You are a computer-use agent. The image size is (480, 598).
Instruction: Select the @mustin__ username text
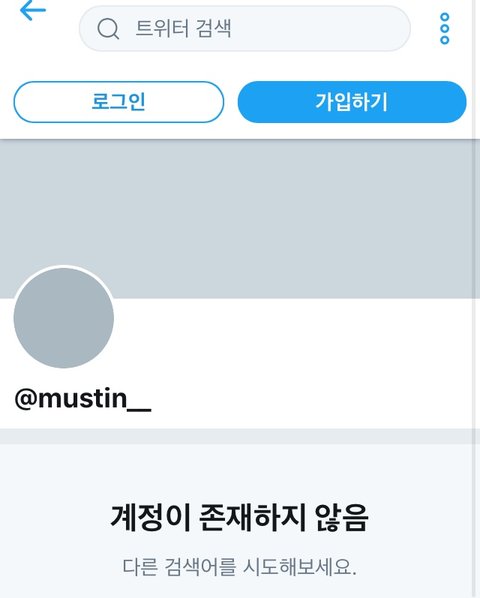pos(83,399)
